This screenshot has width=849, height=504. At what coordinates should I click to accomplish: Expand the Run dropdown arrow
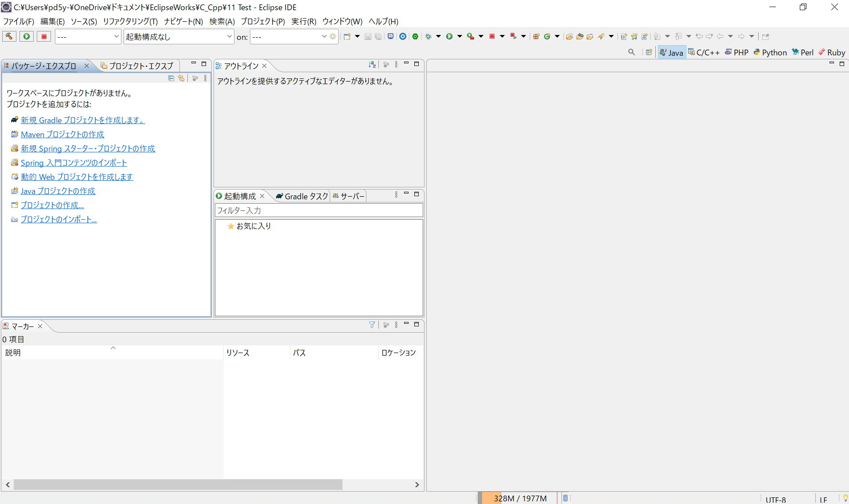click(460, 36)
